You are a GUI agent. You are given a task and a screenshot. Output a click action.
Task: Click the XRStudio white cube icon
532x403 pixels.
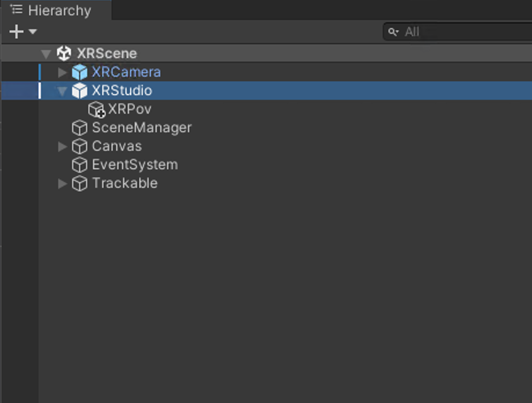click(80, 90)
